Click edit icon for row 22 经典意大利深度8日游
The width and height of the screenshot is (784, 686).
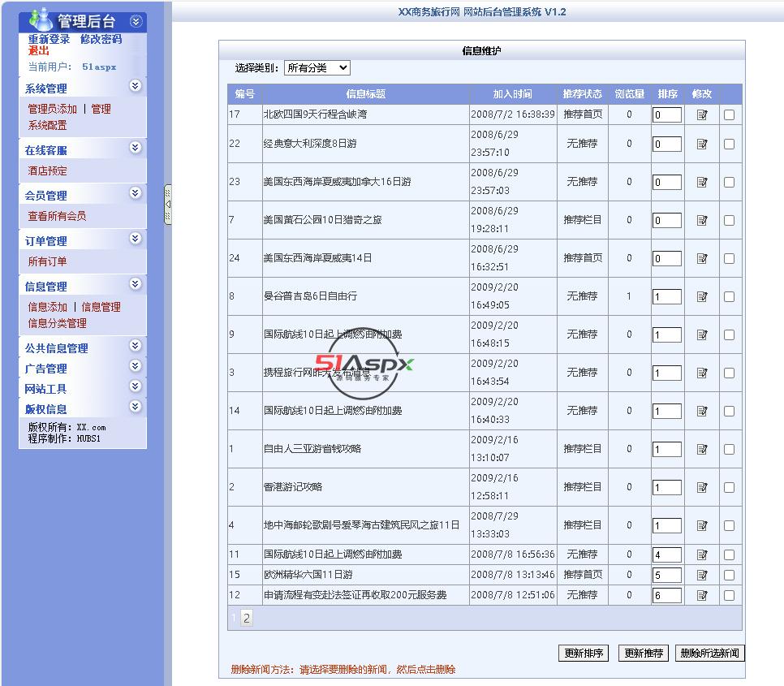[x=702, y=144]
